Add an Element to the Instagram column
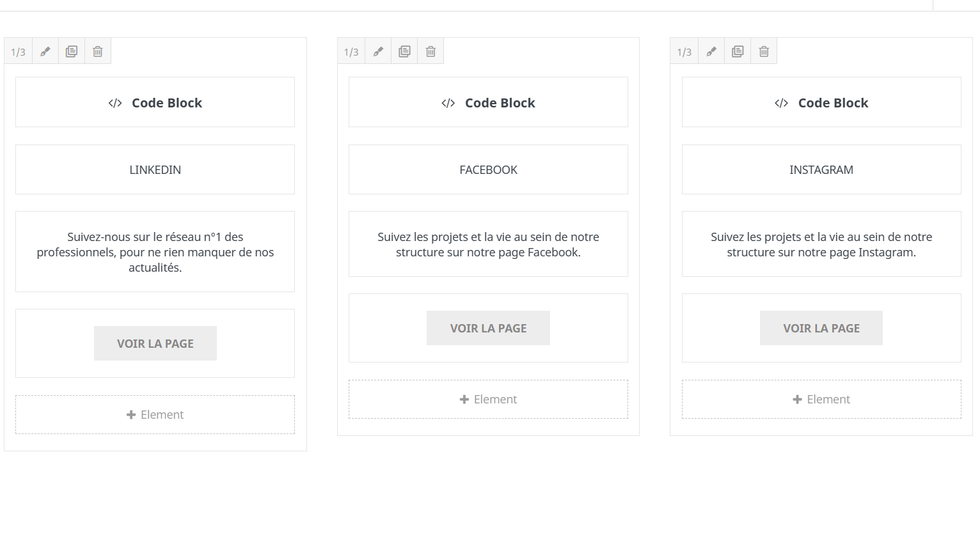 tap(821, 400)
